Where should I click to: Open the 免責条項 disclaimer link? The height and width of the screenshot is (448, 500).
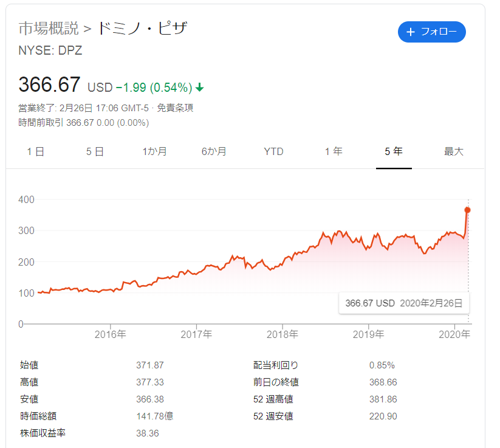point(175,108)
